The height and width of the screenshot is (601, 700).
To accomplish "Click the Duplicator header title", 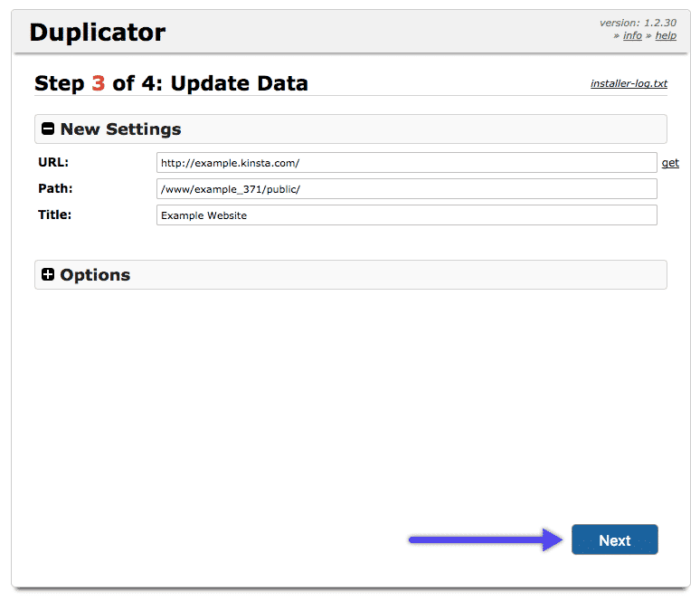I will (x=98, y=33).
